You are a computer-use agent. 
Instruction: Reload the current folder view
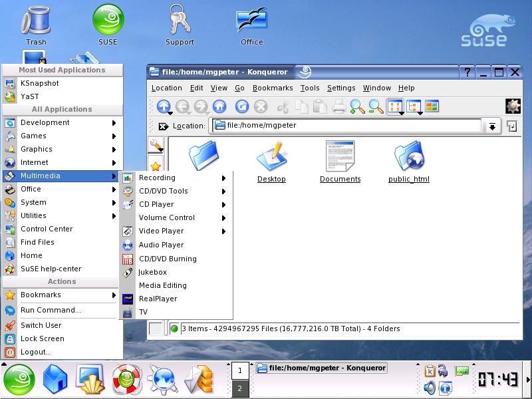coord(242,106)
